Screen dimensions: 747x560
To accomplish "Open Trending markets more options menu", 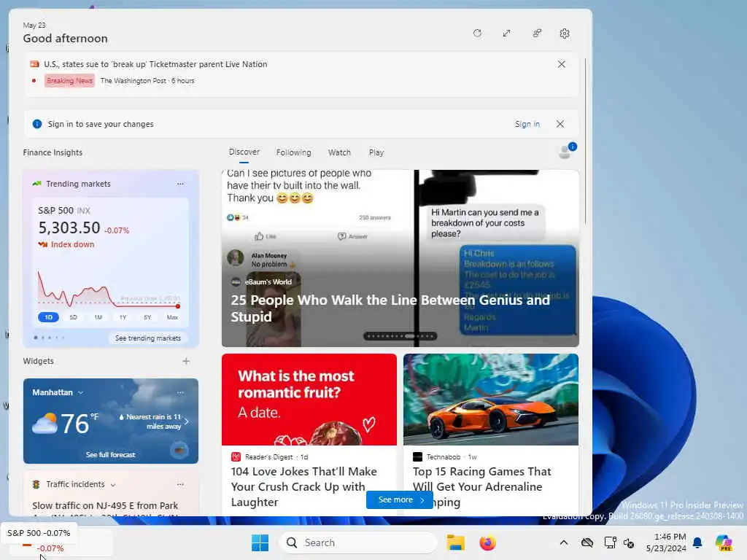I will point(180,184).
